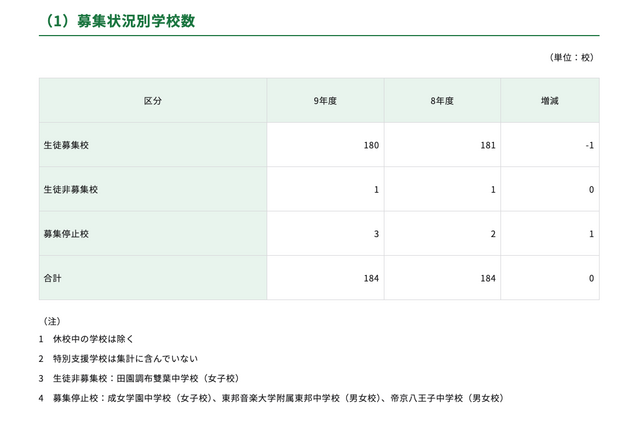This screenshot has height=426, width=640.
Task: Click note 2 特別支援学校は集計に含んでいない
Action: point(118,359)
